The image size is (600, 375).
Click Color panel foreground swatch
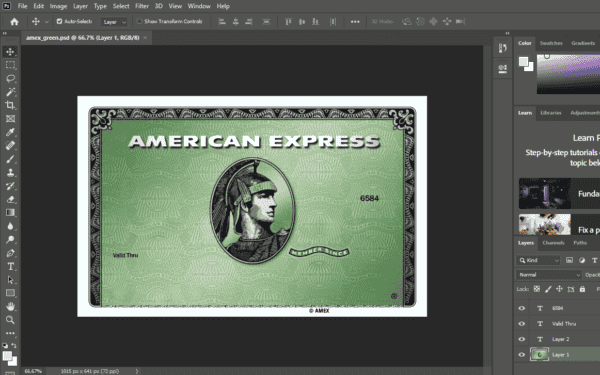pyautogui.click(x=523, y=61)
